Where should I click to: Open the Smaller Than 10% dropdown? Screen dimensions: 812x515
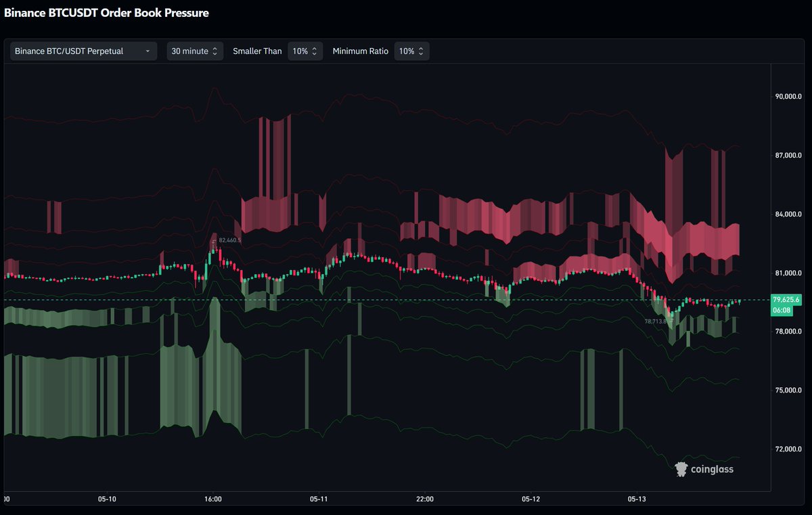tap(305, 51)
